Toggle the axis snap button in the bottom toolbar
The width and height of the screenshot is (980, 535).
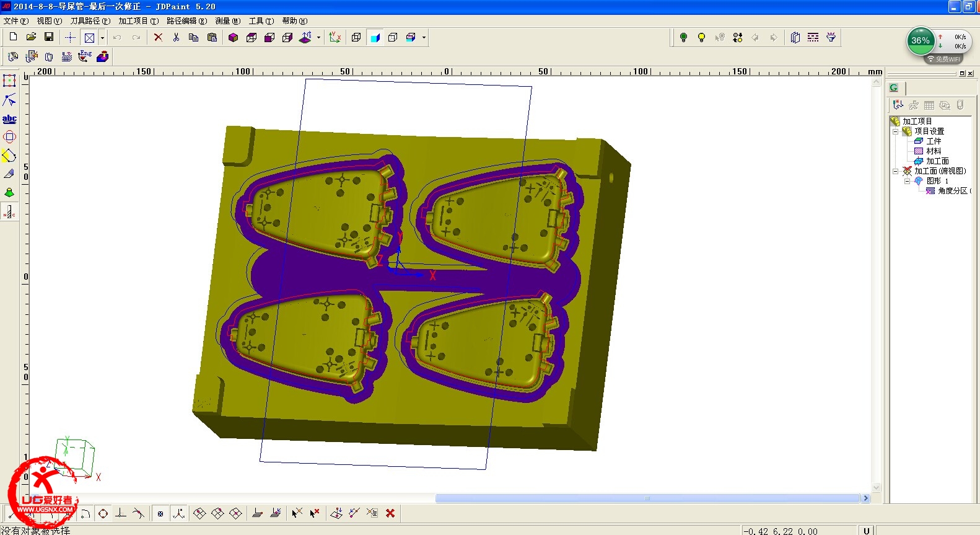(178, 513)
